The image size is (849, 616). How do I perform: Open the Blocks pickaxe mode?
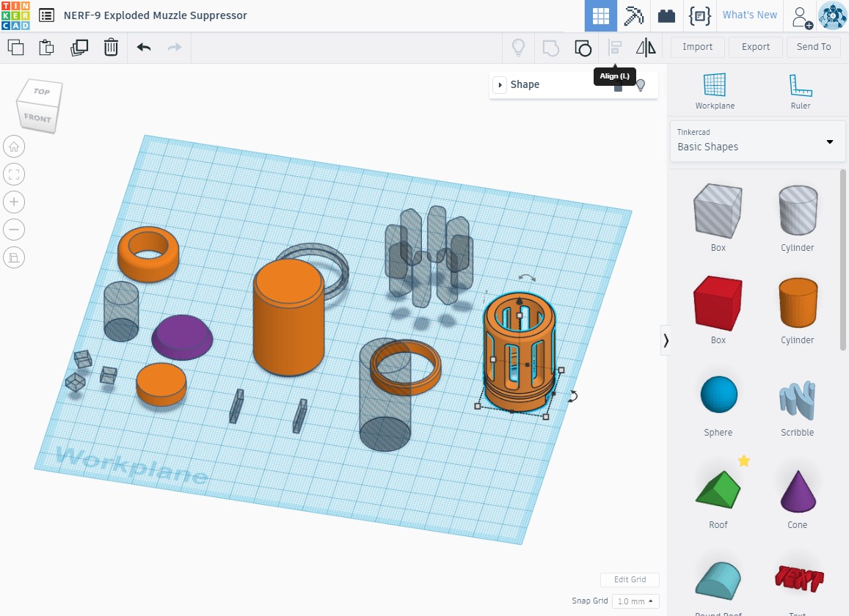point(633,15)
